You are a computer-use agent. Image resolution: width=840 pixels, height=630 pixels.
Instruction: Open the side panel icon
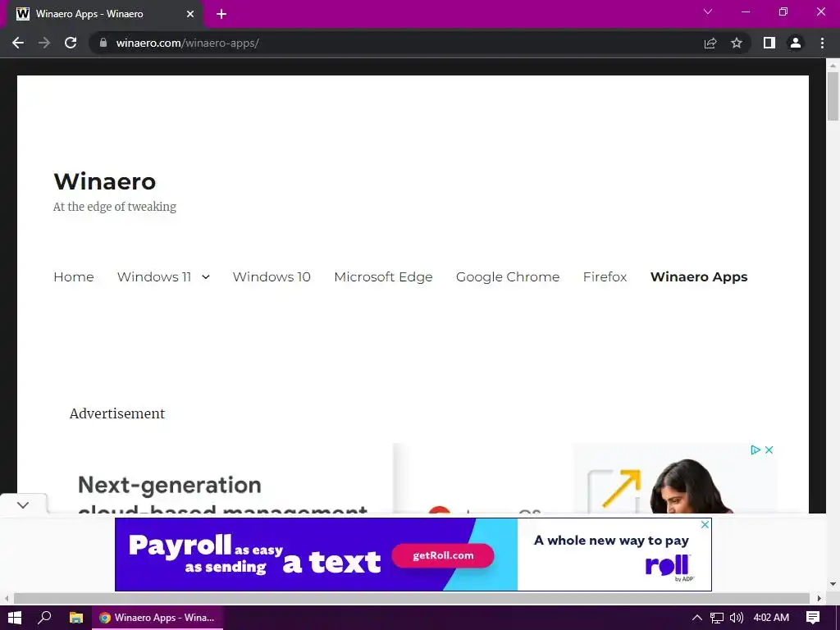tap(769, 43)
